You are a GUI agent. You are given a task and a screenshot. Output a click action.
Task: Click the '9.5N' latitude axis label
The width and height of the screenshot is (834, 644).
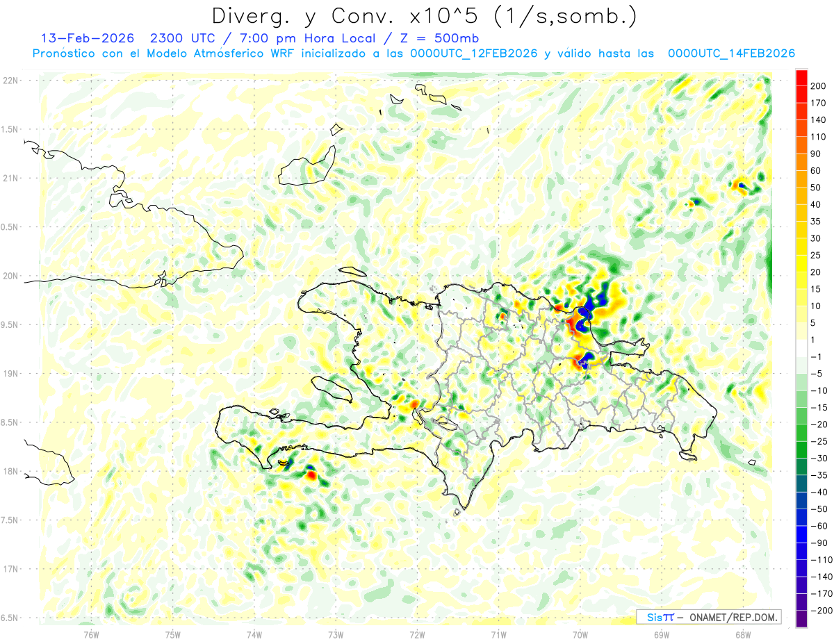[10, 324]
